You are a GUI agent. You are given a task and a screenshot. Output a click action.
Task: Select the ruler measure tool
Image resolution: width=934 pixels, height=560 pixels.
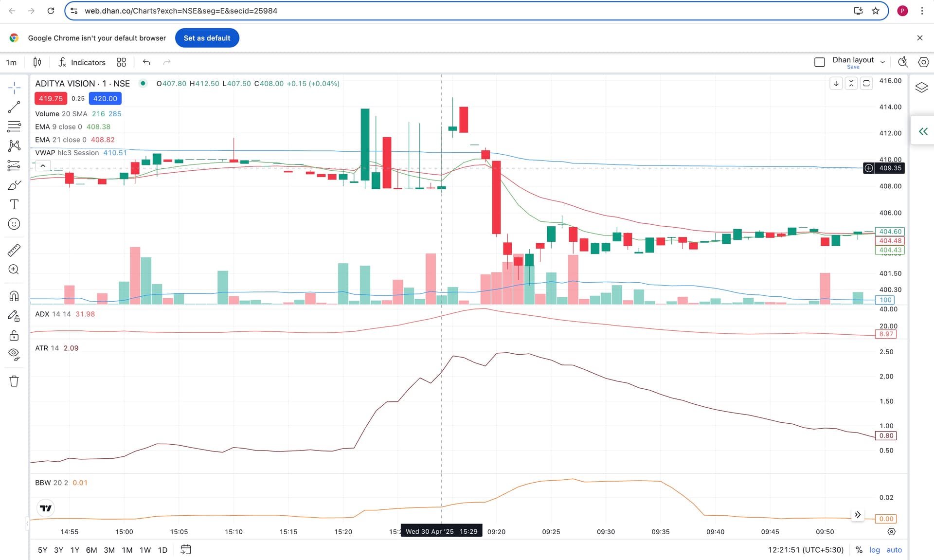14,250
